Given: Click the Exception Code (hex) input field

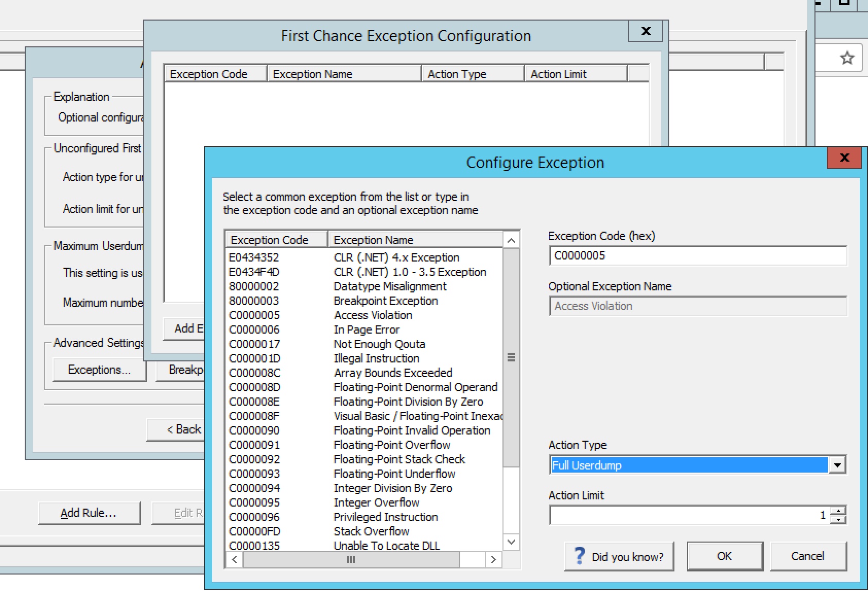Looking at the screenshot, I should tap(697, 256).
